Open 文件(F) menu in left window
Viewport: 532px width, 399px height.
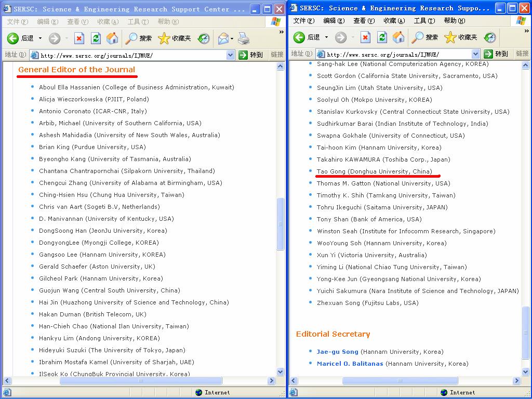(18, 22)
